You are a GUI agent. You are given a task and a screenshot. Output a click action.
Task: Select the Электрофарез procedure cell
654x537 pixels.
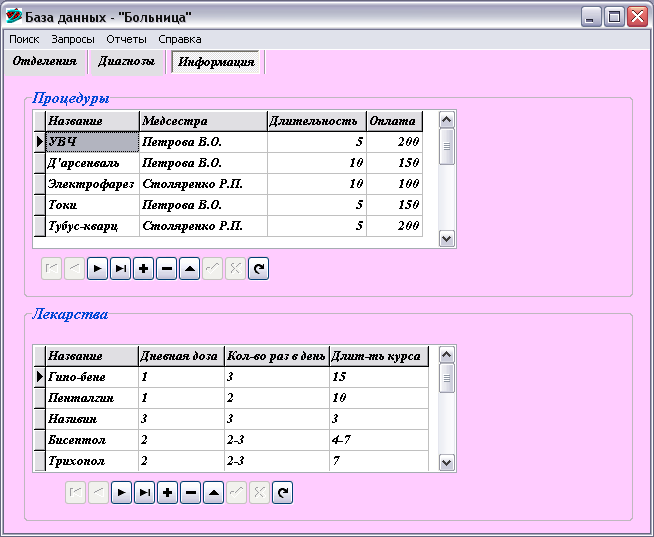click(92, 184)
